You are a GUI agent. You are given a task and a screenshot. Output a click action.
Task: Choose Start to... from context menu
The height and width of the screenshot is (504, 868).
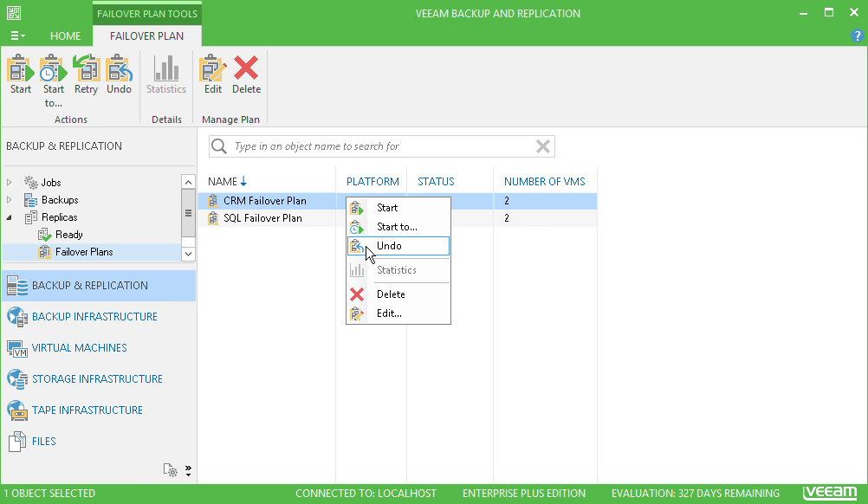[x=398, y=227]
